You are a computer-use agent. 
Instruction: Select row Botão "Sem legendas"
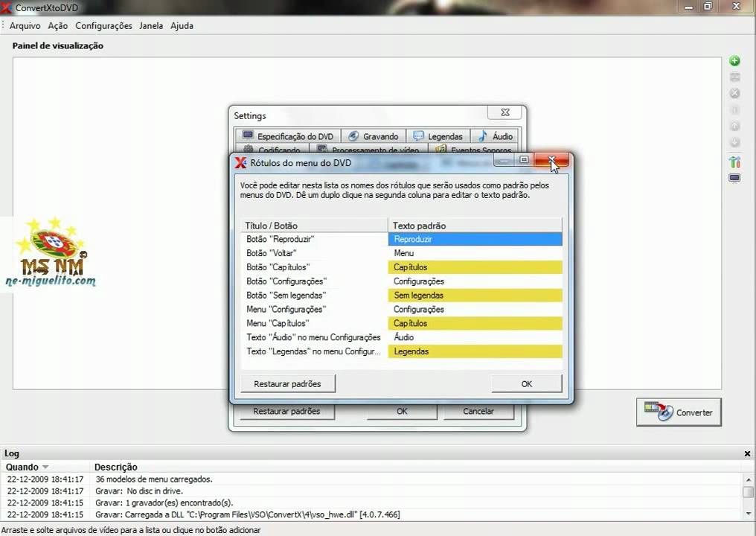point(314,296)
